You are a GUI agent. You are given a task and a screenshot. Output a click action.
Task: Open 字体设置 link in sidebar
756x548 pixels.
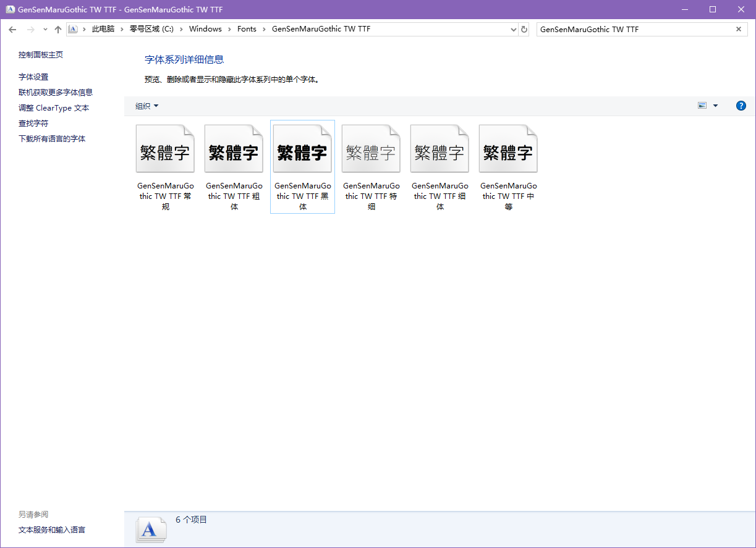coord(33,77)
